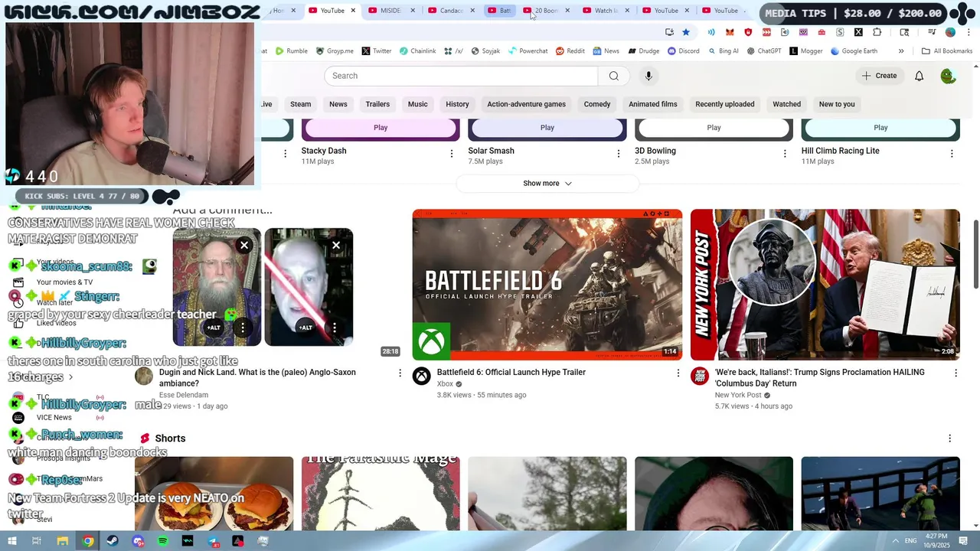Play the Solar Smash game
The width and height of the screenshot is (980, 551).
(x=547, y=128)
